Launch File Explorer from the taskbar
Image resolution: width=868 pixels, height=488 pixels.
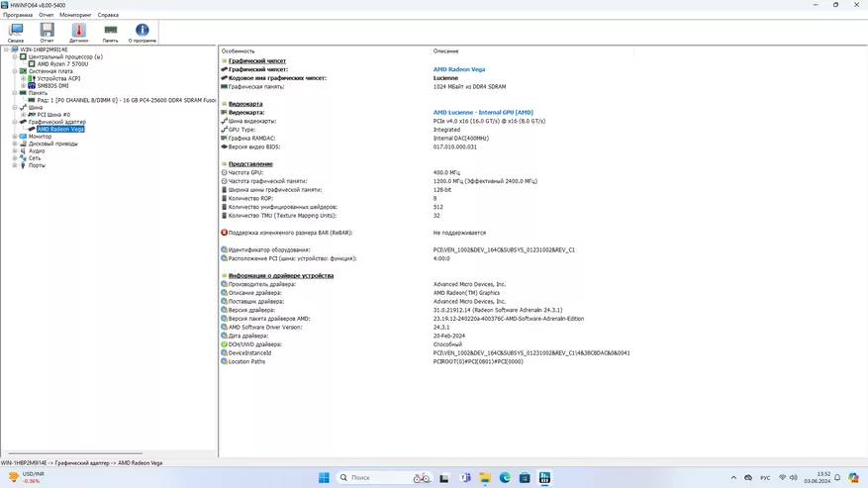point(485,478)
